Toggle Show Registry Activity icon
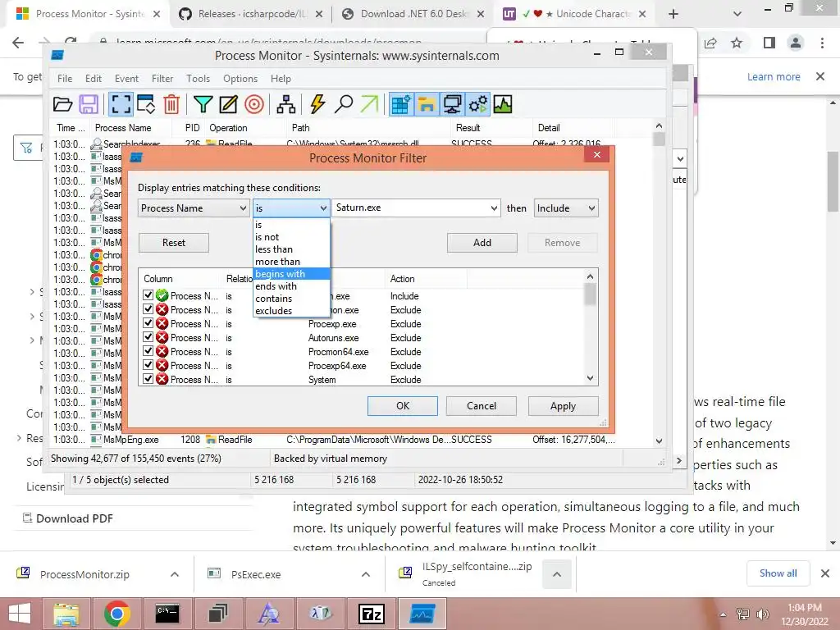840x630 pixels. (x=400, y=104)
